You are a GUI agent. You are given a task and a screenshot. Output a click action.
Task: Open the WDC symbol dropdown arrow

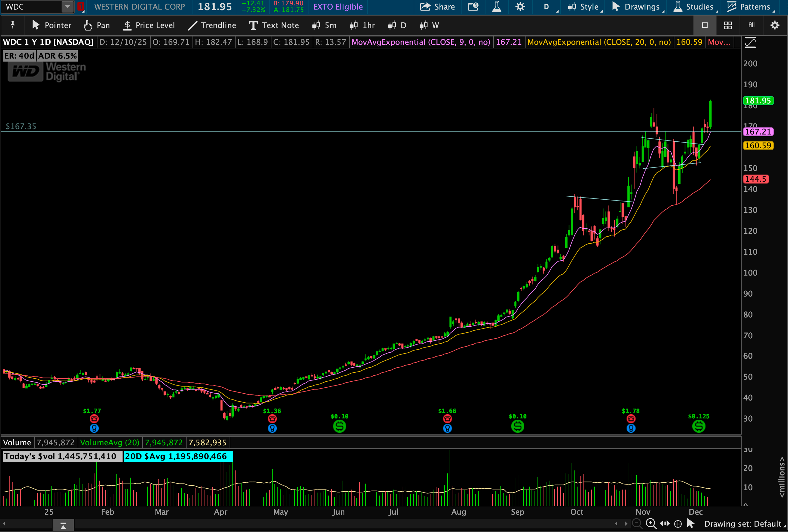68,7
